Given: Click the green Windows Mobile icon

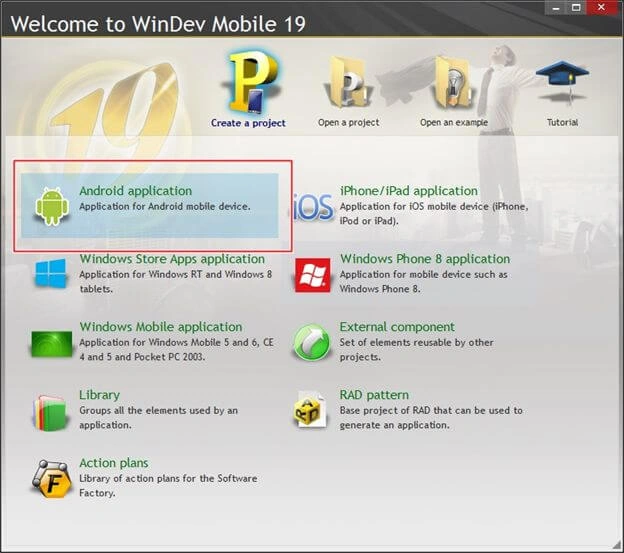Looking at the screenshot, I should 52,343.
